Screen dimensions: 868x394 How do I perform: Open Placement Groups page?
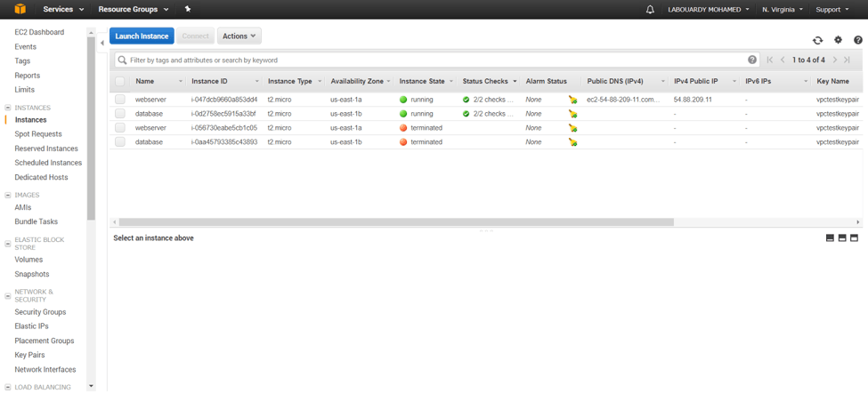pos(45,341)
